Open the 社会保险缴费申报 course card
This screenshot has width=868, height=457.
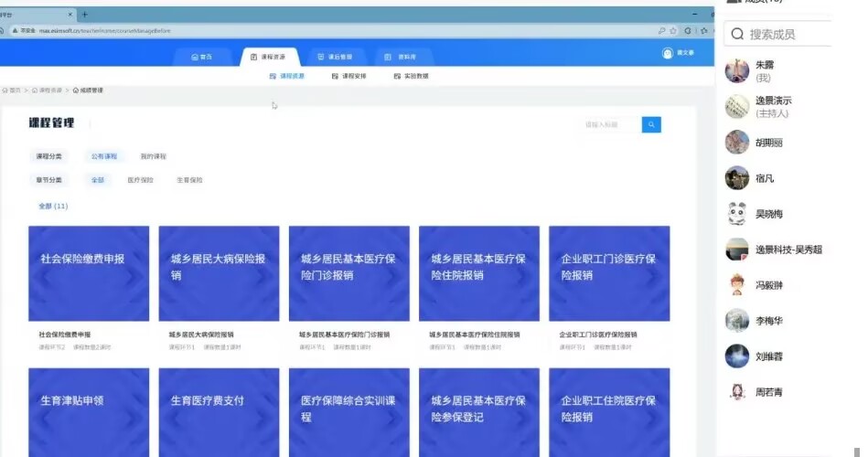tap(89, 273)
